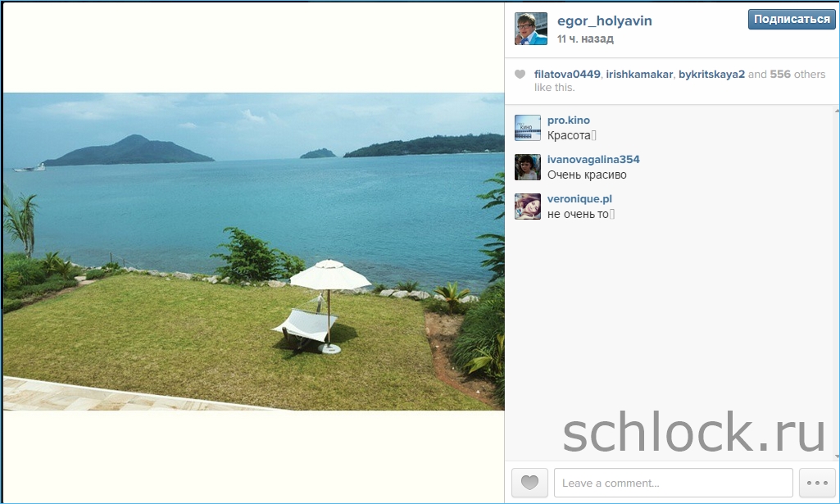Open bykritskaya2 profile link
Screen dimensions: 840x504
tap(711, 75)
